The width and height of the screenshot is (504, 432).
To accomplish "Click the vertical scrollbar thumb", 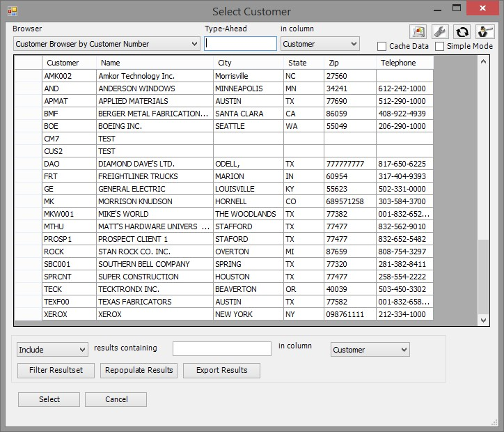I will coord(483,277).
